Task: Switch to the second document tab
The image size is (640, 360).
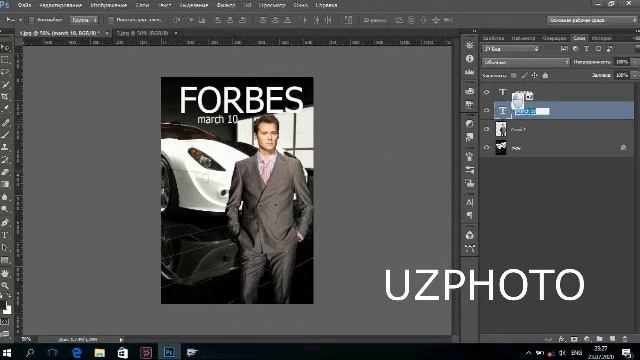Action: point(142,33)
